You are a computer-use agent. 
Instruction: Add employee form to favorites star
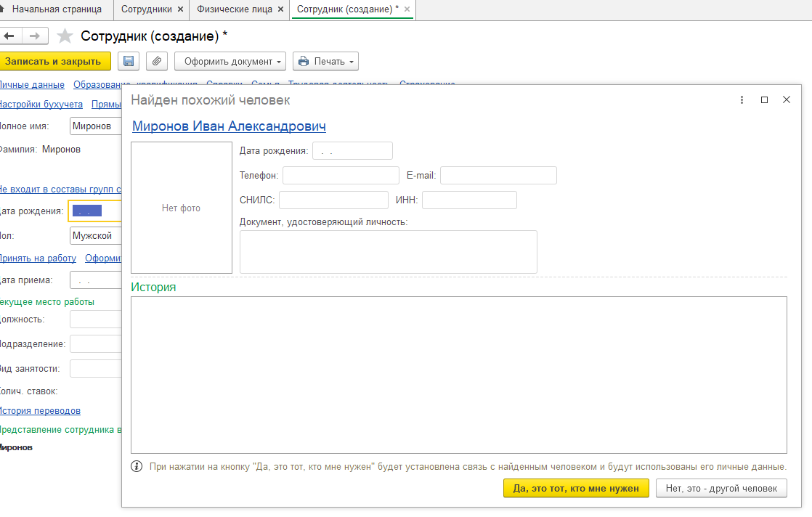pos(65,36)
